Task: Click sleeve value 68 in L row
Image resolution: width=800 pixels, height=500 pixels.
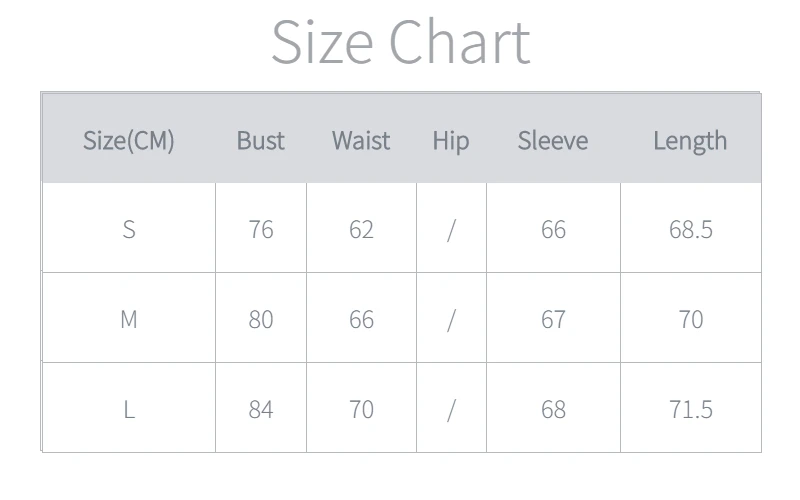Action: 553,409
